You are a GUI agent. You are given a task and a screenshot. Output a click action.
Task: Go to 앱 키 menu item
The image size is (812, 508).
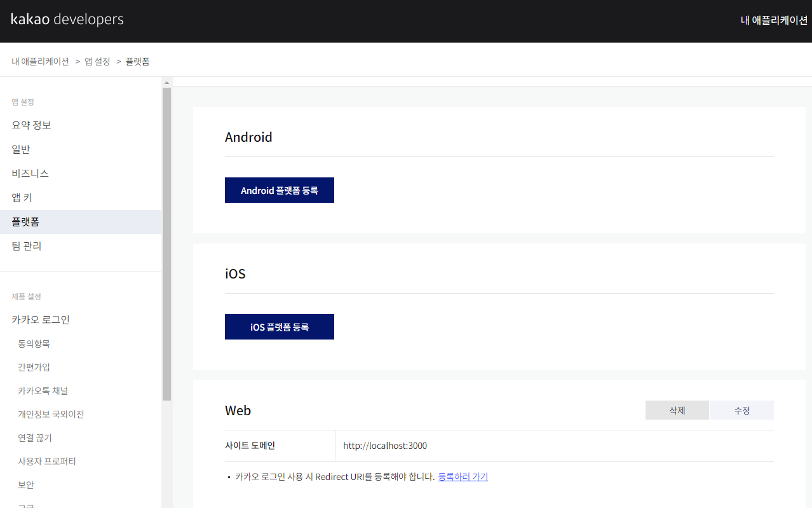22,198
